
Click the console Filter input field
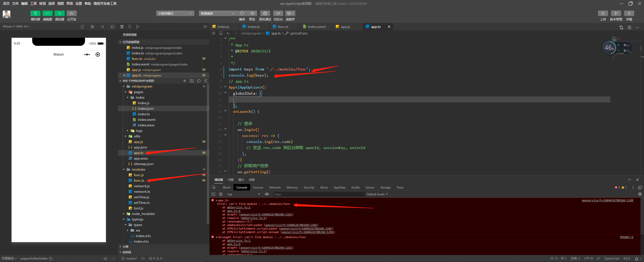pyautogui.click(x=318, y=194)
